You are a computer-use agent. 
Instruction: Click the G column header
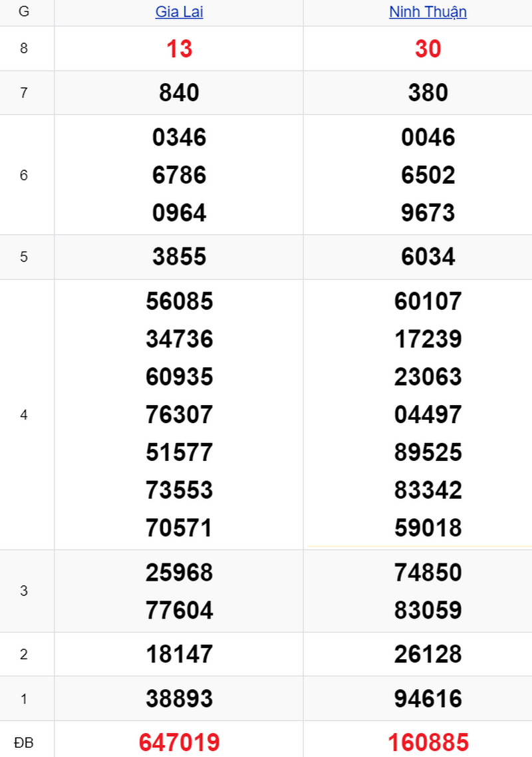coord(24,11)
